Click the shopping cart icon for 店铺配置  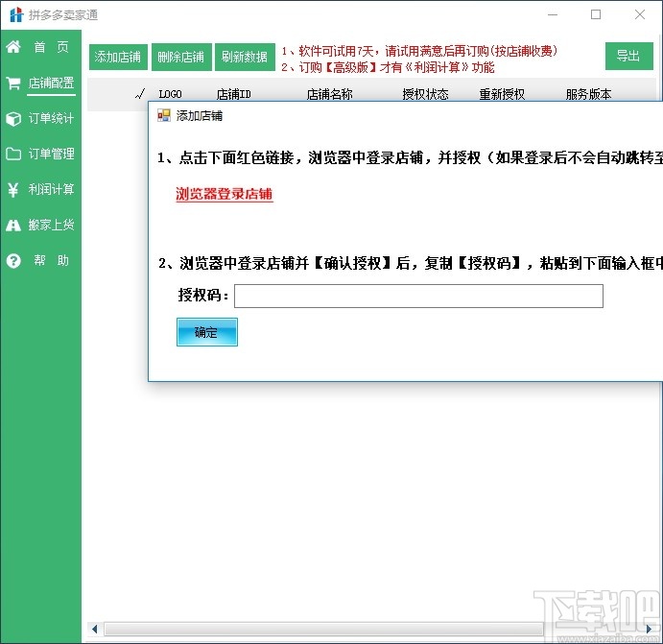point(13,83)
